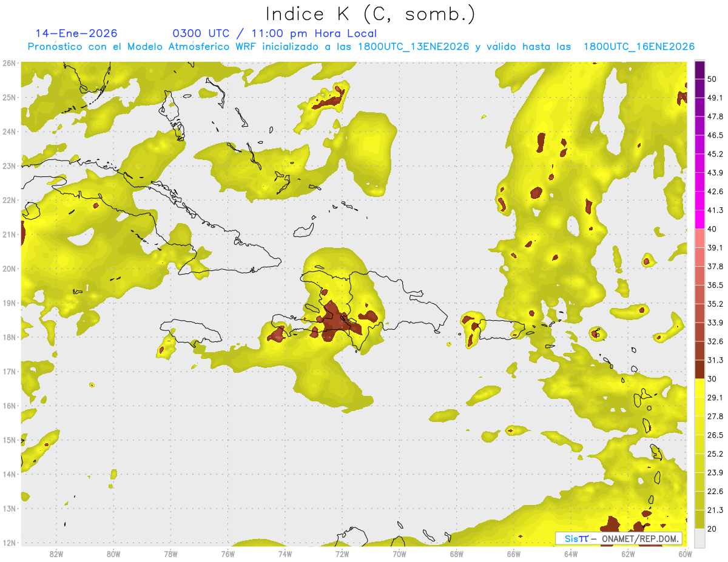Click the latitude label '18N'
This screenshot has height=562, width=728.
tap(9, 337)
